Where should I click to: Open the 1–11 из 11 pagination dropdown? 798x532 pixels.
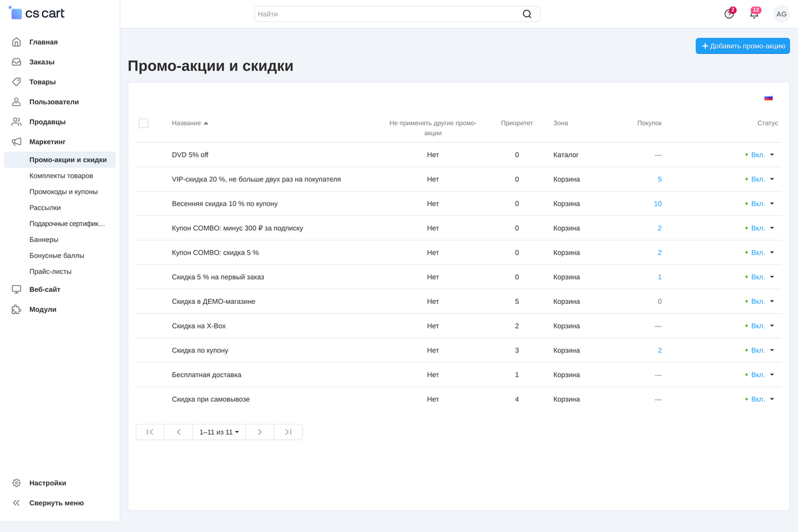click(x=219, y=432)
